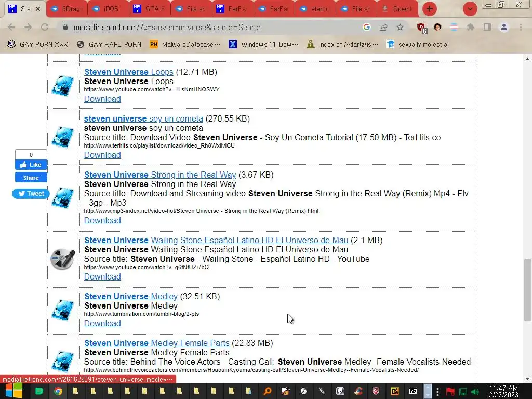Click hard disk icon beside Strong in the Real Way
The width and height of the screenshot is (532, 399).
click(63, 198)
